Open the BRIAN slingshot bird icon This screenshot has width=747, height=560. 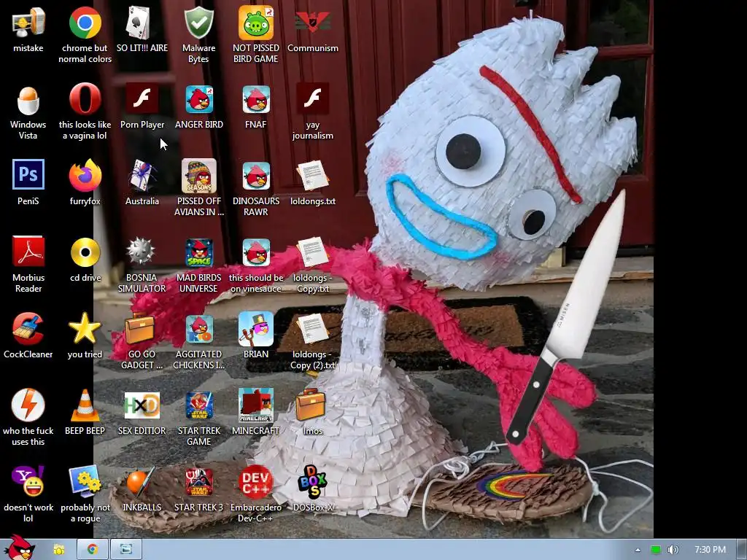(x=256, y=329)
